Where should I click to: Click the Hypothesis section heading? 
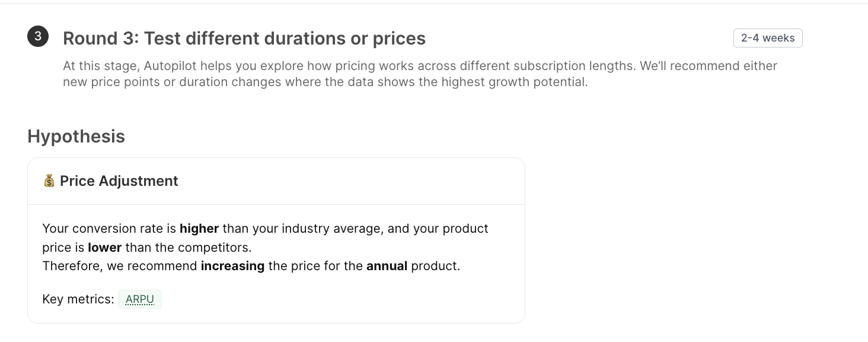76,136
